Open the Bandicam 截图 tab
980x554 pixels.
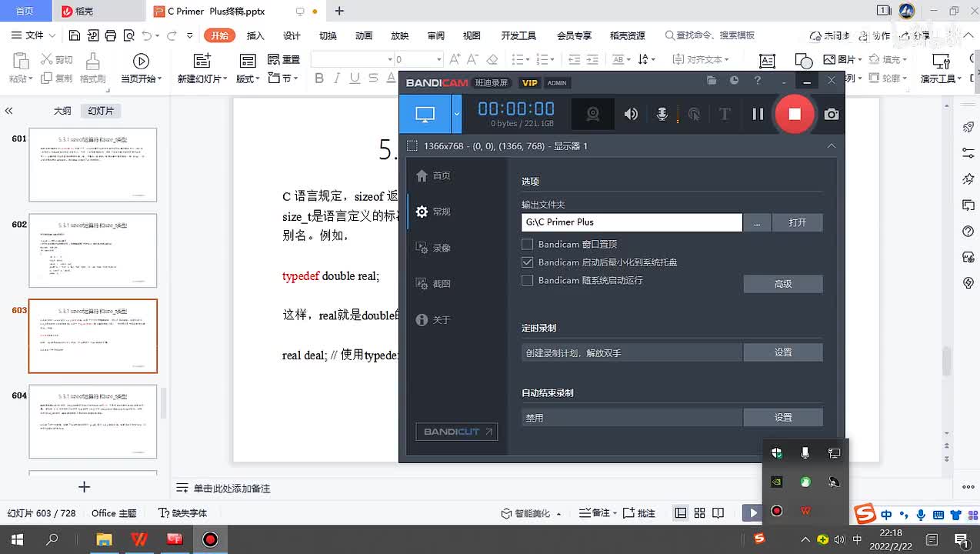[x=433, y=284]
